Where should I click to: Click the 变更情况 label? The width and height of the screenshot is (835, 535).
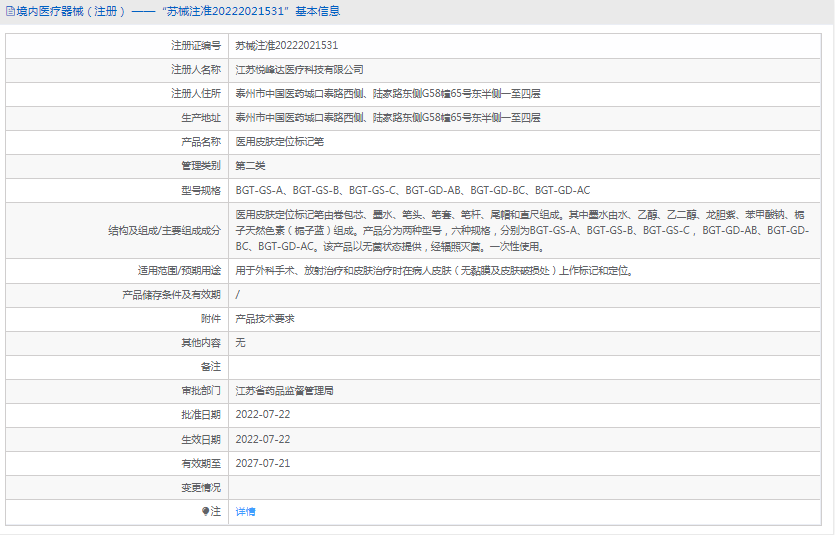pyautogui.click(x=201, y=488)
